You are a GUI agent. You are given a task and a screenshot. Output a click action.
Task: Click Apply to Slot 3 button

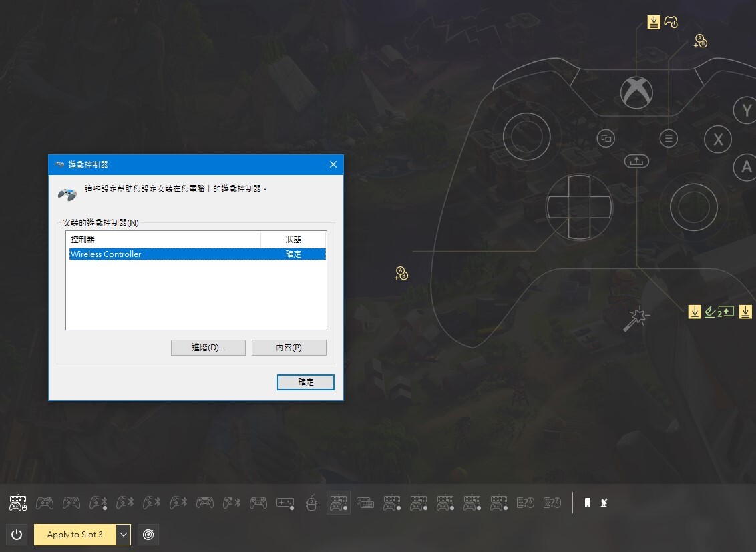pyautogui.click(x=75, y=535)
